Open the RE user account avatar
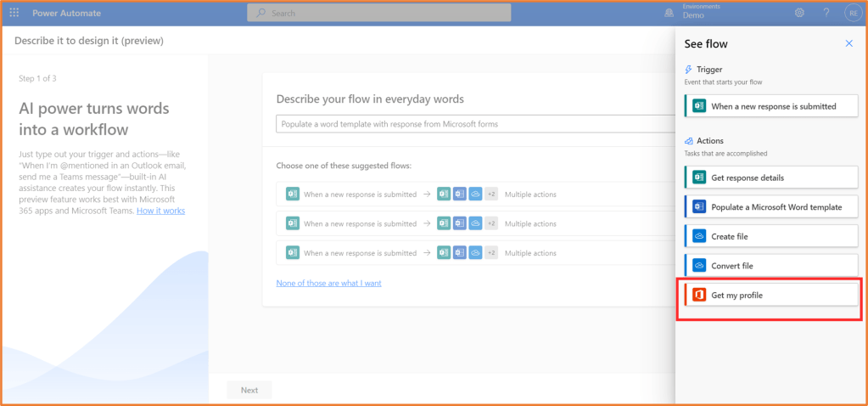 point(852,13)
